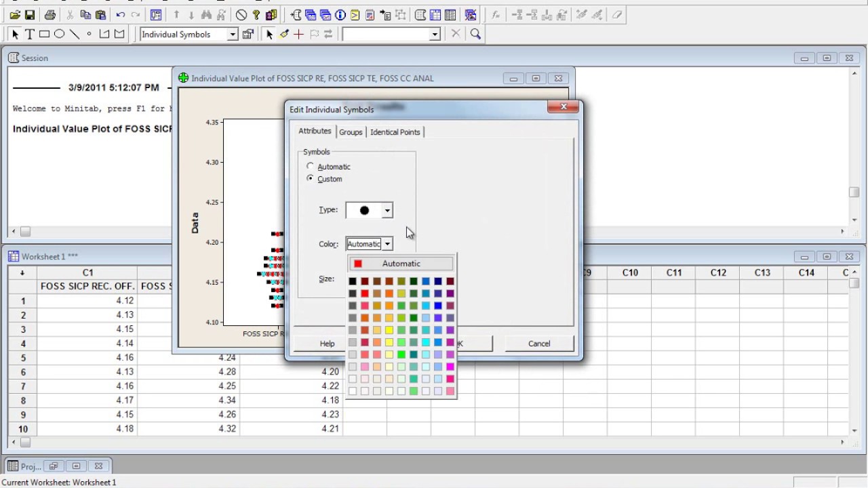This screenshot has height=488, width=868.
Task: Select the Text tool T icon
Action: [x=30, y=34]
